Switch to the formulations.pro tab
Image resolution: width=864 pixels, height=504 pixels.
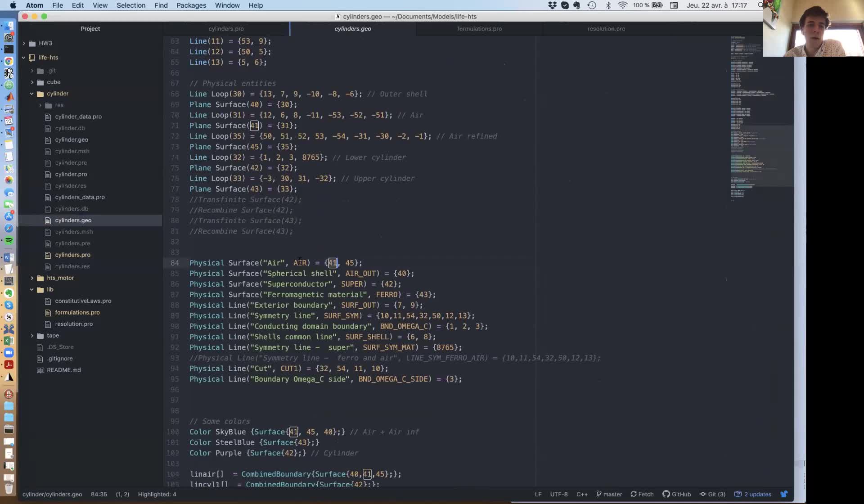tap(479, 28)
